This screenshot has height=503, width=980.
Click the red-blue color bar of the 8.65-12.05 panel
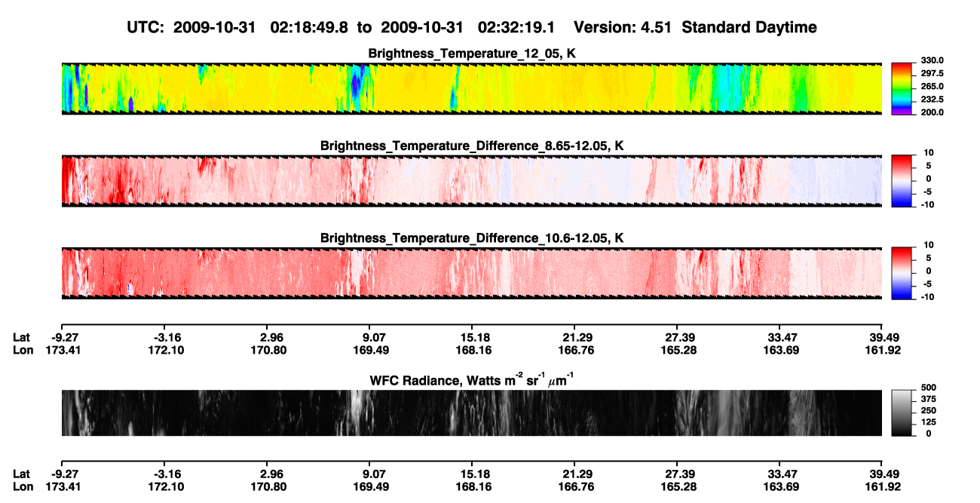(x=902, y=181)
